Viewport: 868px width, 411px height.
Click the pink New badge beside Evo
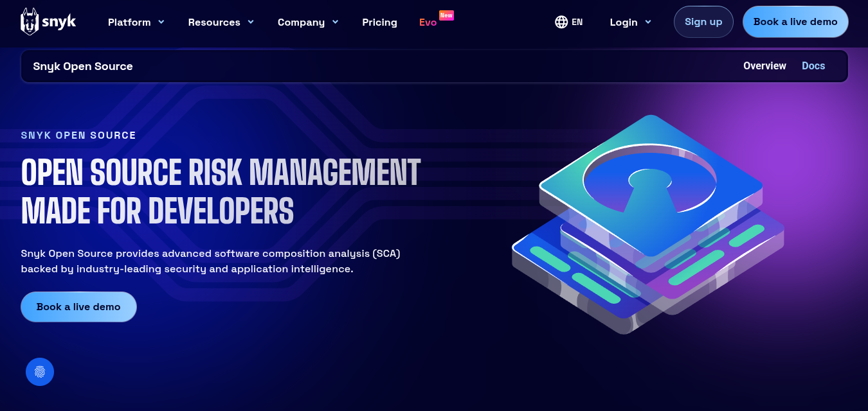[x=448, y=14]
